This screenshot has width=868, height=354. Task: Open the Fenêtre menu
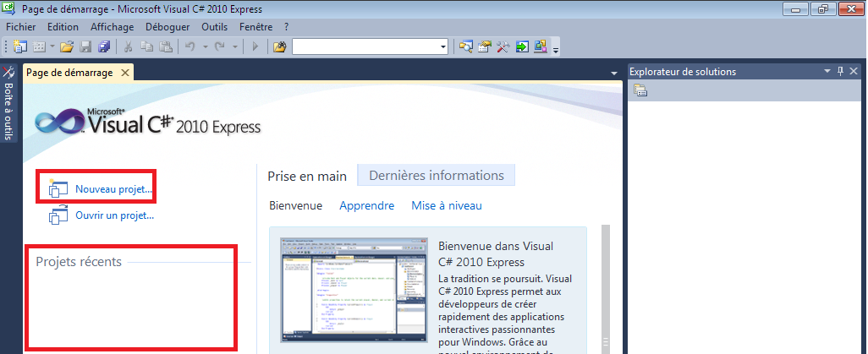pos(255,26)
